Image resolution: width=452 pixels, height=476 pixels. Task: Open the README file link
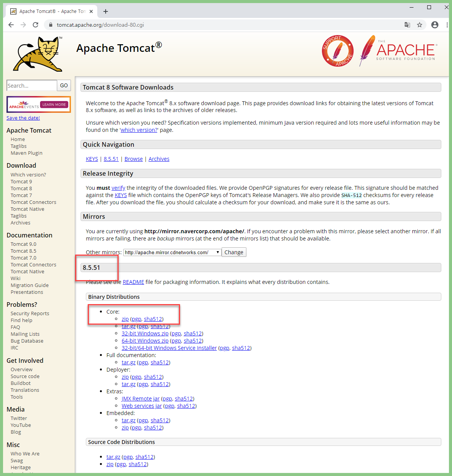point(134,282)
